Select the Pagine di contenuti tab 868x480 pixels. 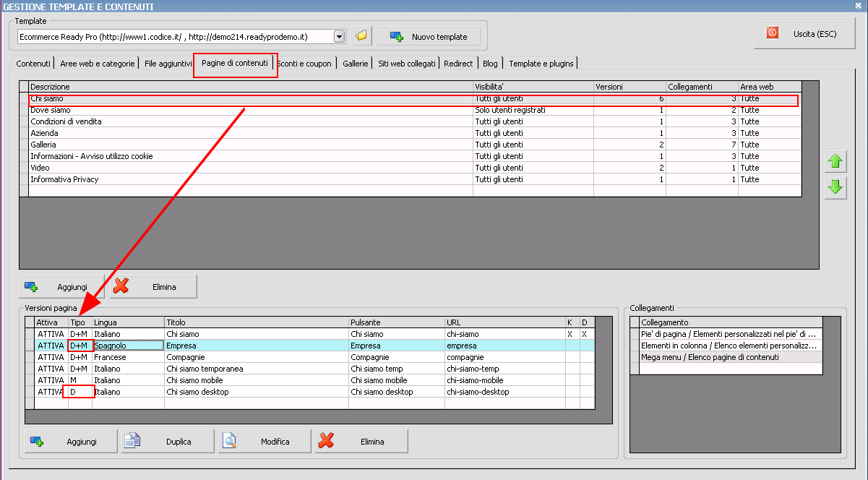coord(235,63)
